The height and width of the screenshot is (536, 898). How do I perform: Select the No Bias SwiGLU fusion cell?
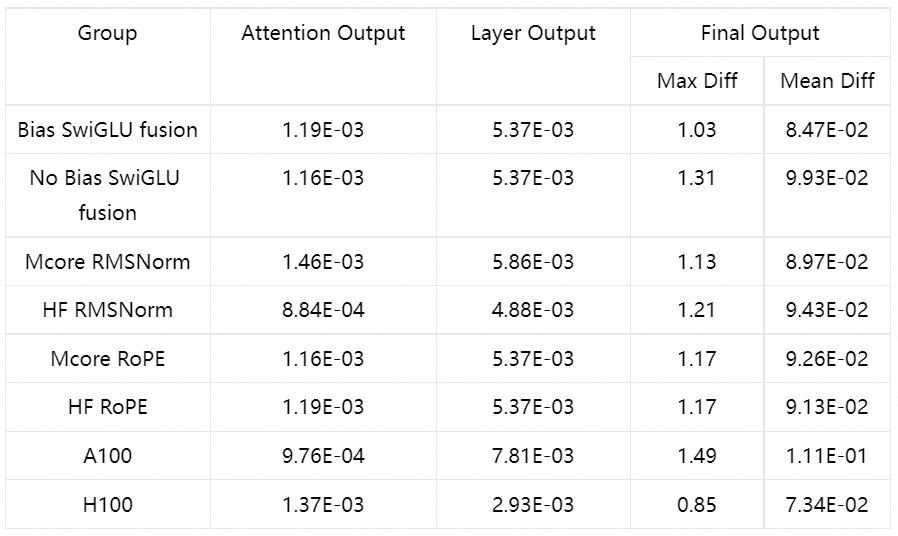(x=107, y=195)
